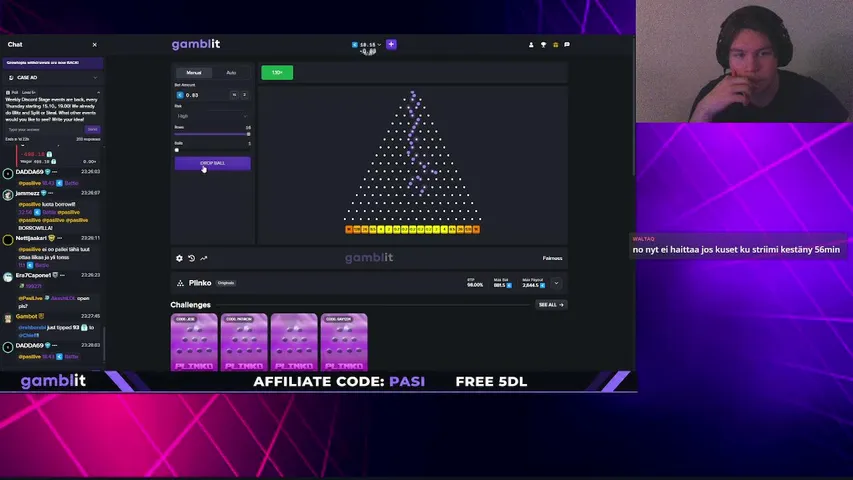
Task: Click the gamblit logo in header
Action: (x=196, y=44)
